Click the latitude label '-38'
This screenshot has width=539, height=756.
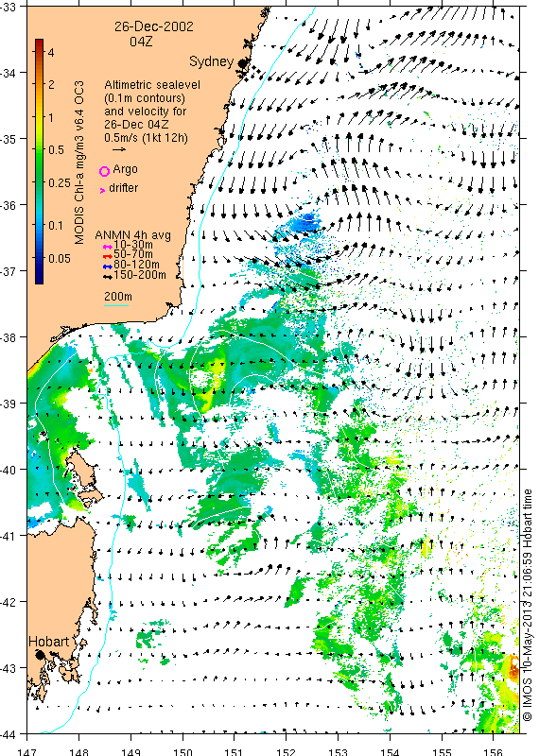point(8,337)
